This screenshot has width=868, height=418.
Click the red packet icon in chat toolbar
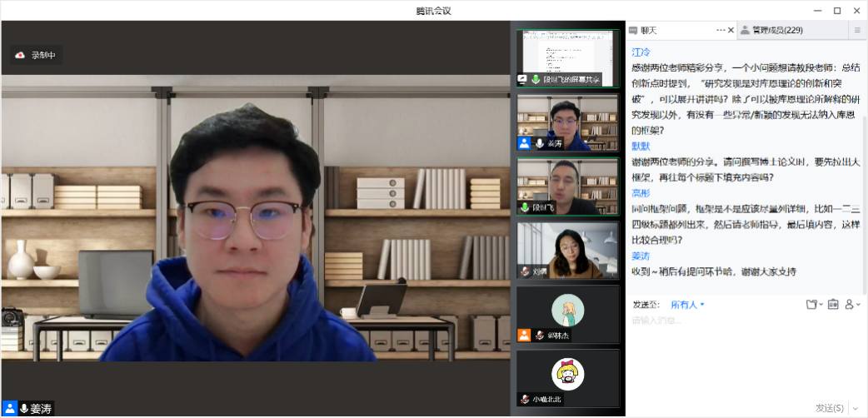(832, 305)
